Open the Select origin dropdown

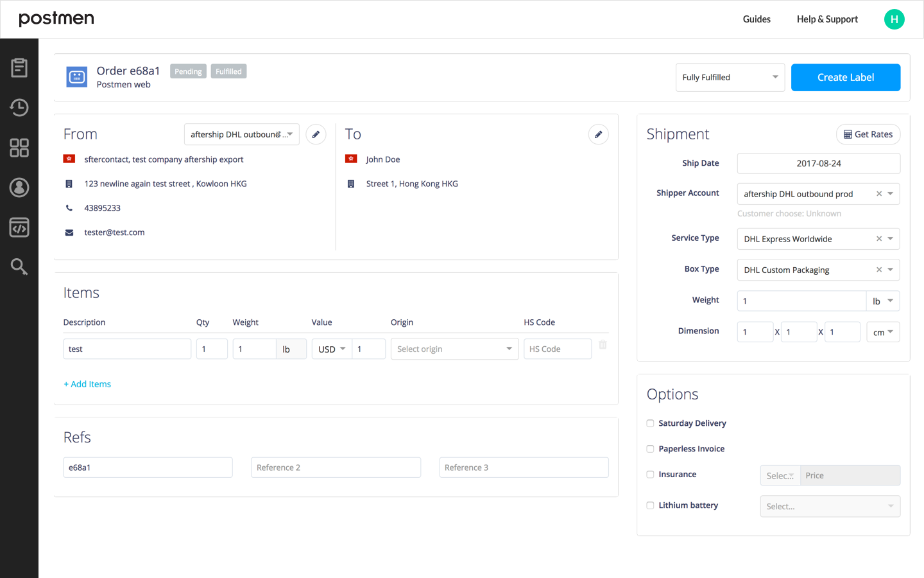(x=454, y=349)
